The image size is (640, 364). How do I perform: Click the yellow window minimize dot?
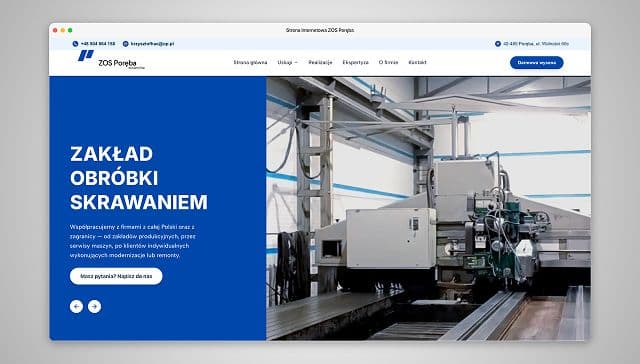(62, 30)
